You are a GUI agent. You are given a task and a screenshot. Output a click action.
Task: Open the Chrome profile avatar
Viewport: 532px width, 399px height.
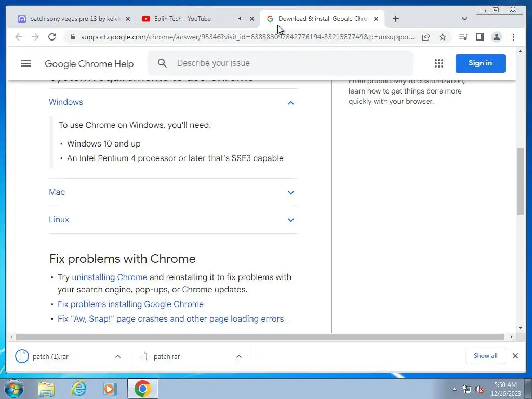click(x=496, y=37)
